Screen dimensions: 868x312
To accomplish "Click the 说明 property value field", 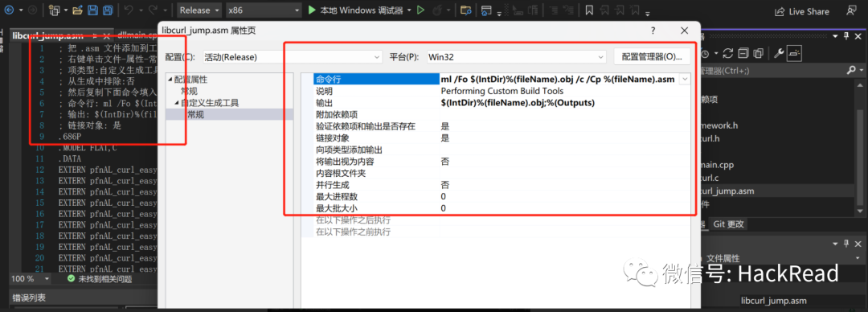I will 565,91.
